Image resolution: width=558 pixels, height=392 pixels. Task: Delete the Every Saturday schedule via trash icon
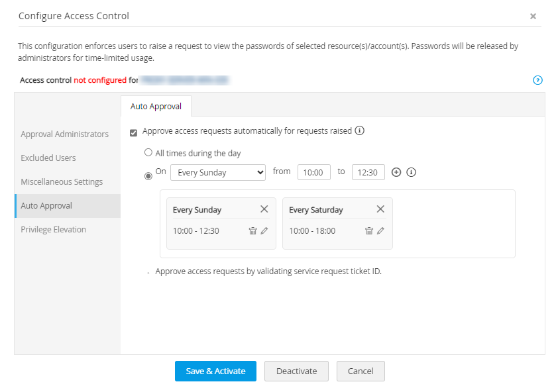click(x=369, y=231)
